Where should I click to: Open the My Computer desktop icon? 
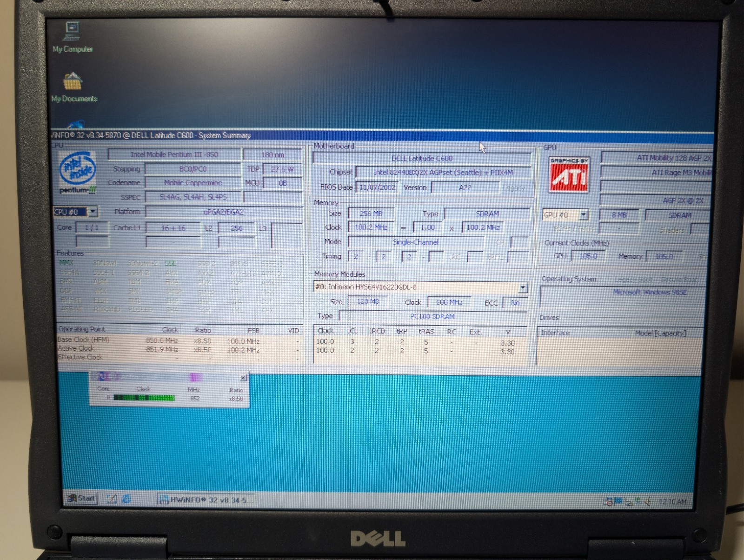click(73, 37)
